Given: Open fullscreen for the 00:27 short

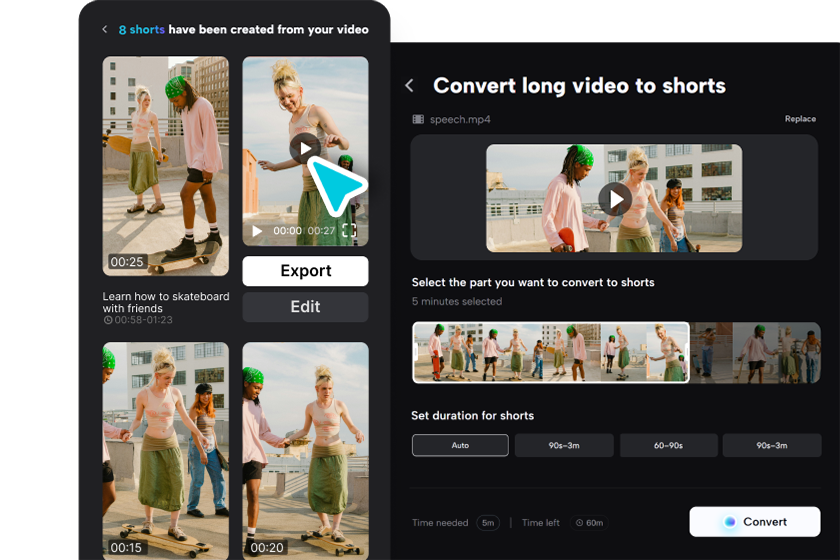Looking at the screenshot, I should 349,230.
